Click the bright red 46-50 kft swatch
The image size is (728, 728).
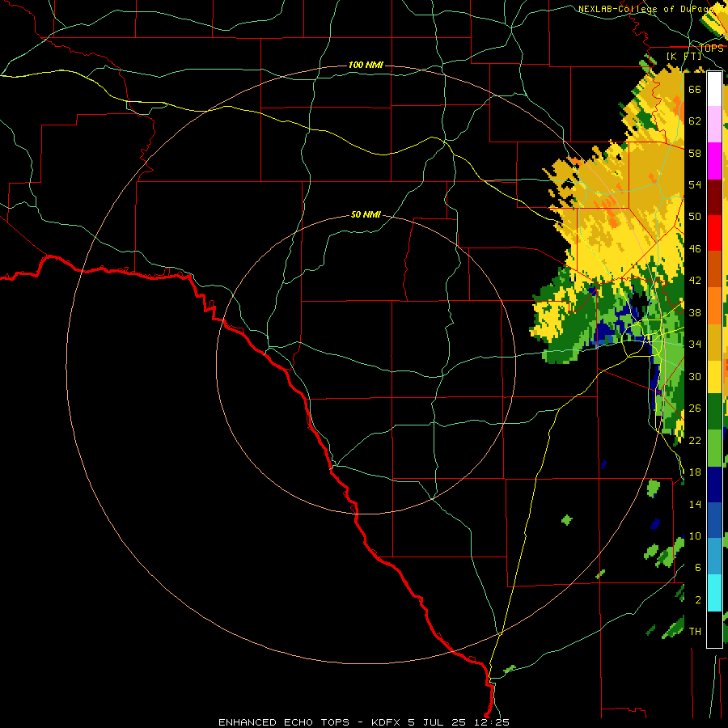(714, 233)
